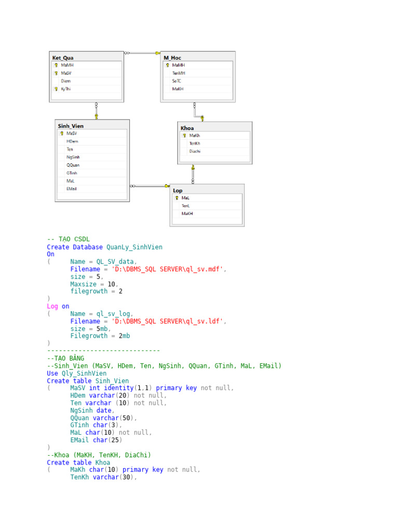
Task: Click the 'filegrowth = 2' line
Action: click(96, 291)
